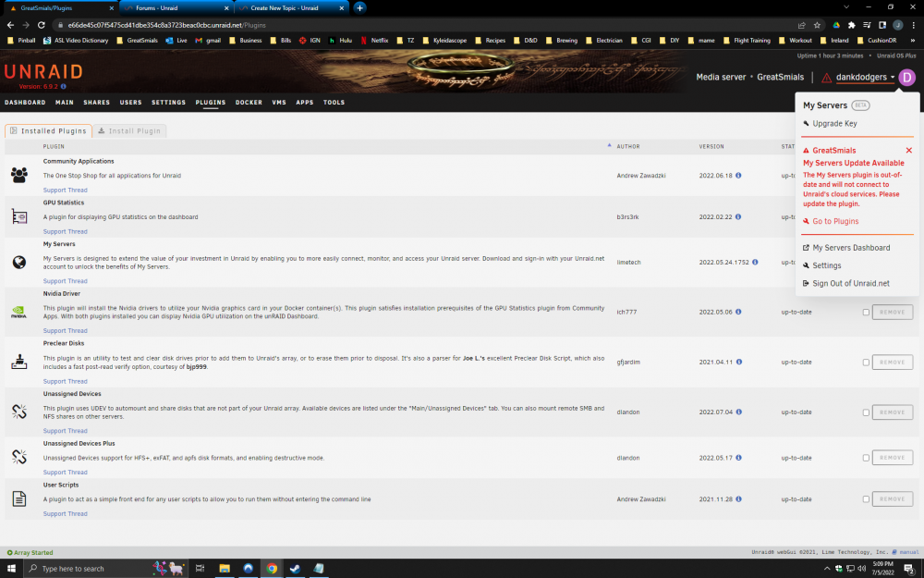Screen dimensions: 924x578
Task: Expand bookmarks overflow chevron
Action: pyautogui.click(x=913, y=40)
